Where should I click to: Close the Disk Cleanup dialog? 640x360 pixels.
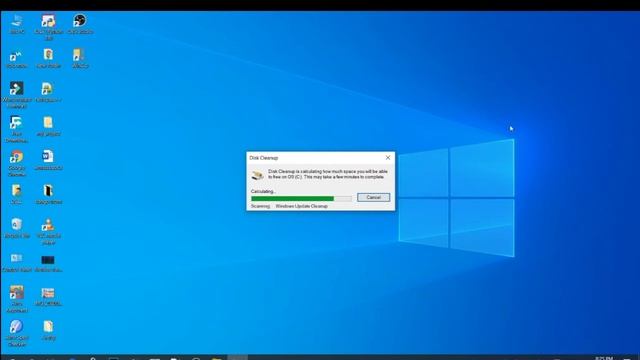(388, 158)
